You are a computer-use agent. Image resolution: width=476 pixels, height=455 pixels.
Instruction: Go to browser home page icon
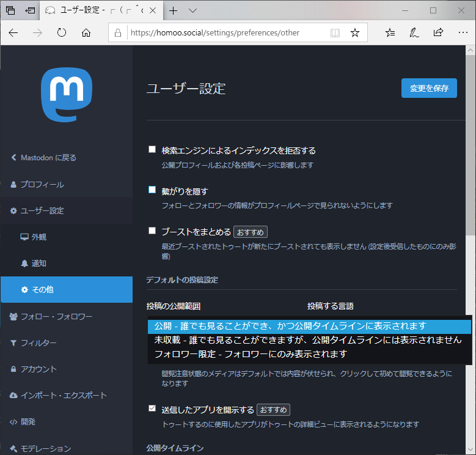tap(86, 32)
